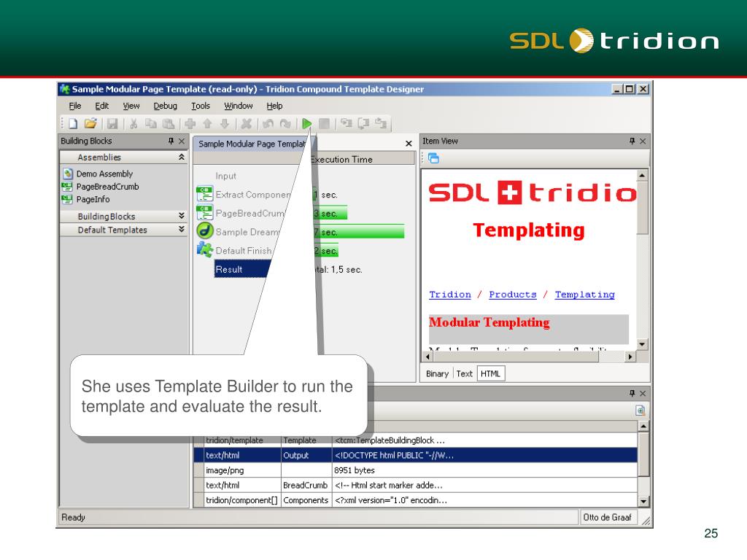The image size is (747, 560).
Task: Select the Sample Modular Page Template tab
Action: [x=252, y=144]
